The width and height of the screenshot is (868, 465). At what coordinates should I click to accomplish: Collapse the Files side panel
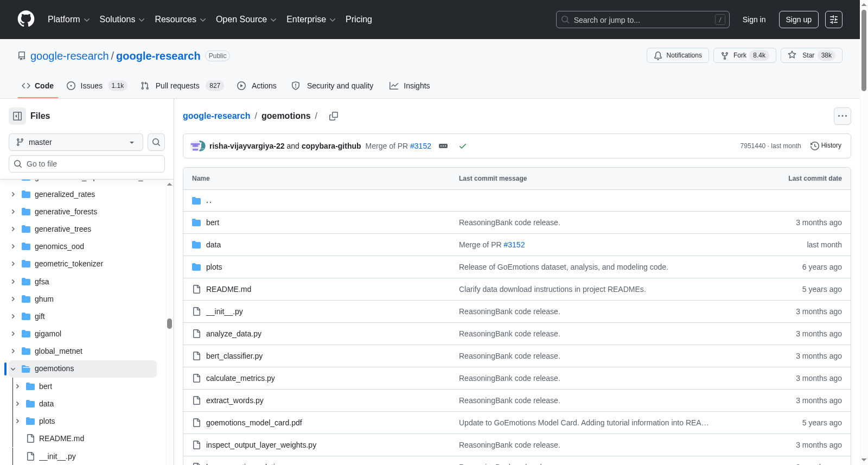click(x=17, y=116)
